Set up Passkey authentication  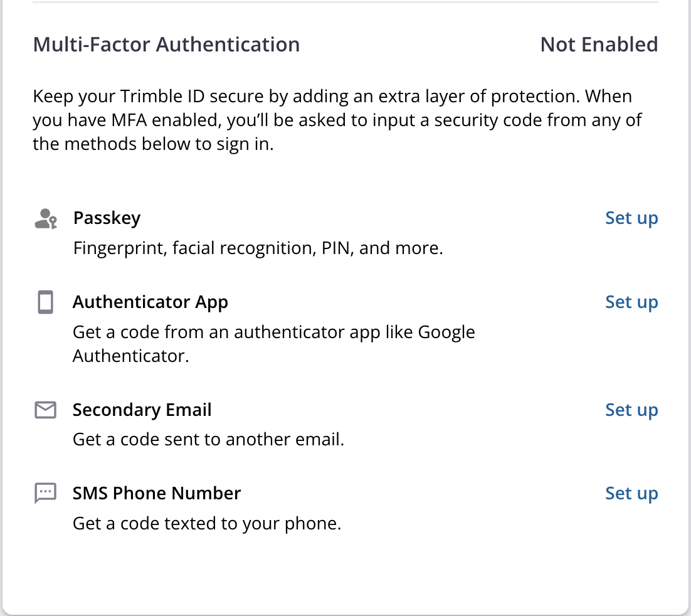(631, 218)
